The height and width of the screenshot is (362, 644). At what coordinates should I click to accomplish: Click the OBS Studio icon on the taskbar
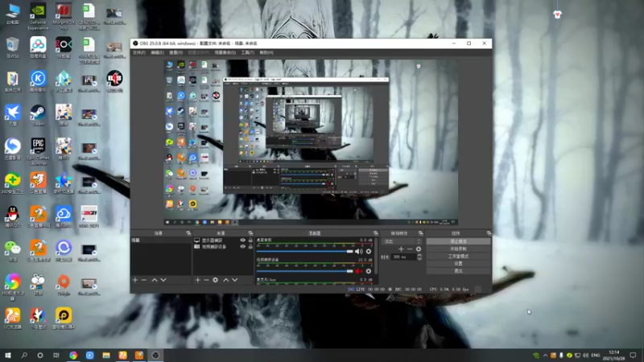(155, 356)
